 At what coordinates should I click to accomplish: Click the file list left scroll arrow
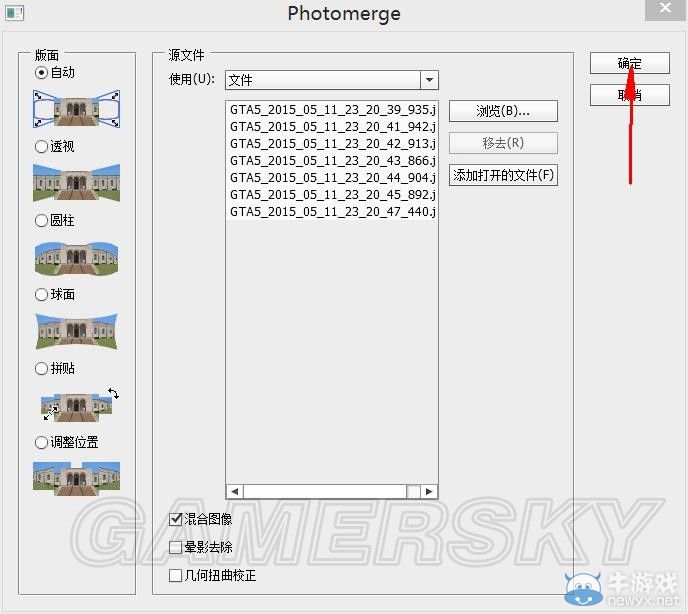point(234,491)
